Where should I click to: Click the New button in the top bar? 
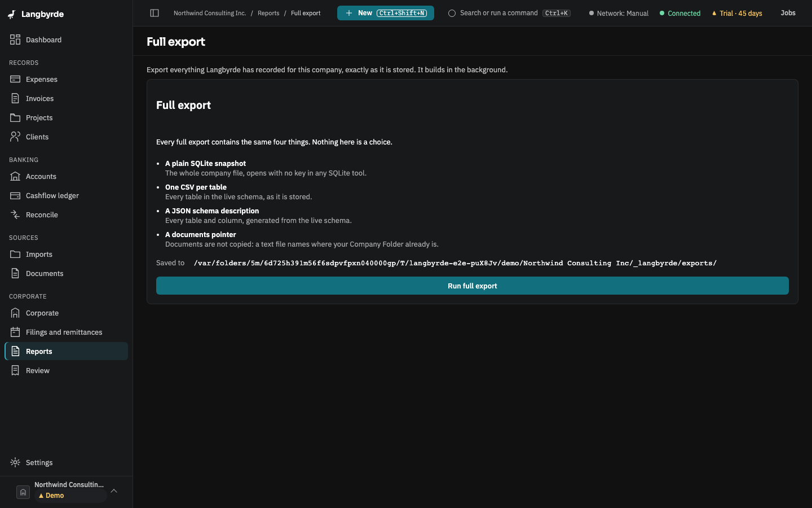pos(386,13)
